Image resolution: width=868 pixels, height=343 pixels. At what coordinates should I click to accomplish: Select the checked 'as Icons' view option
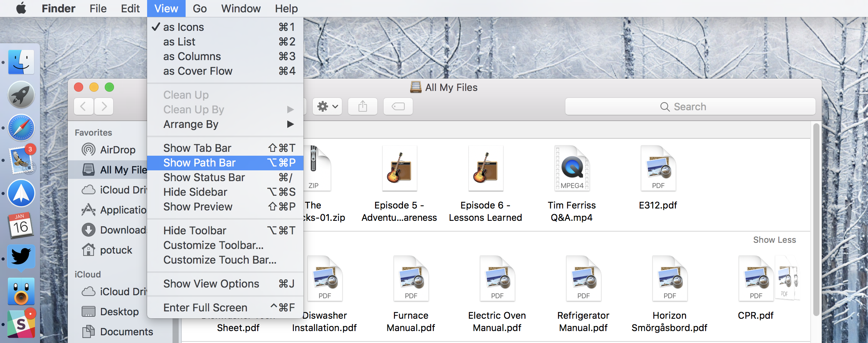[x=183, y=27]
